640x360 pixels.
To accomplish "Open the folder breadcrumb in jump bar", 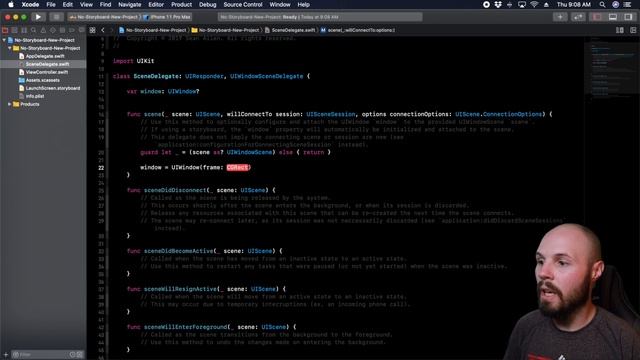I will coord(225,30).
